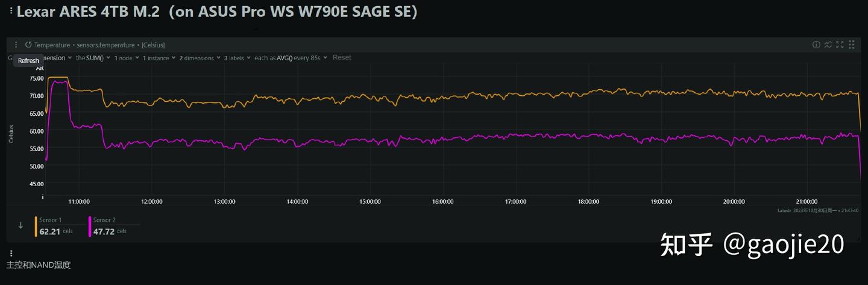The image size is (868, 285).
Task: Open the chart's three-dot menu beside Refresh
Action: (x=16, y=45)
